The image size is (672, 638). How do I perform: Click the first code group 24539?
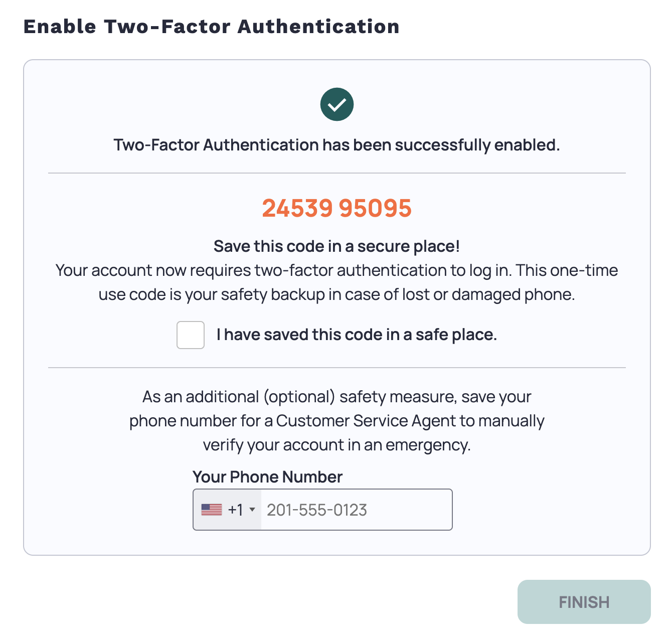297,208
